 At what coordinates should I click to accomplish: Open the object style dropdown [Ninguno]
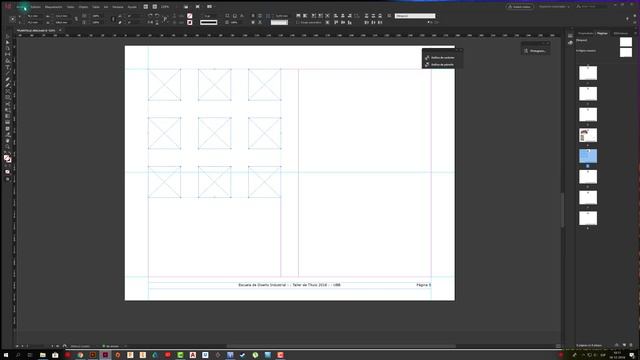(x=415, y=16)
